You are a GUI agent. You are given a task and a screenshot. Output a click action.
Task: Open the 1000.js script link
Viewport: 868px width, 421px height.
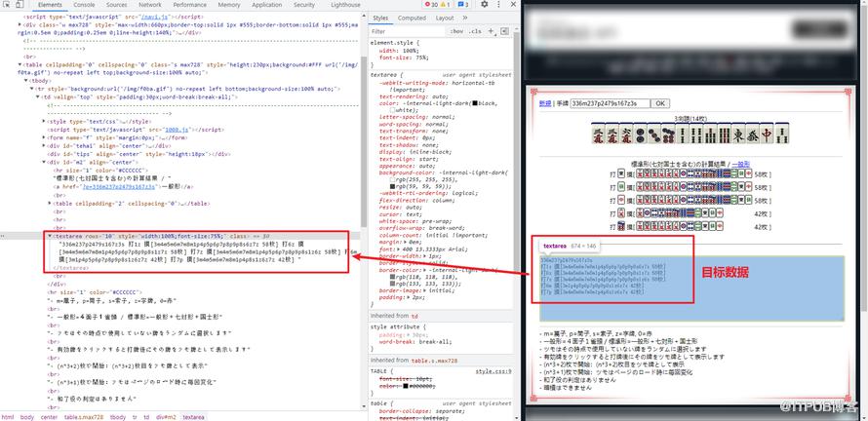pos(178,130)
